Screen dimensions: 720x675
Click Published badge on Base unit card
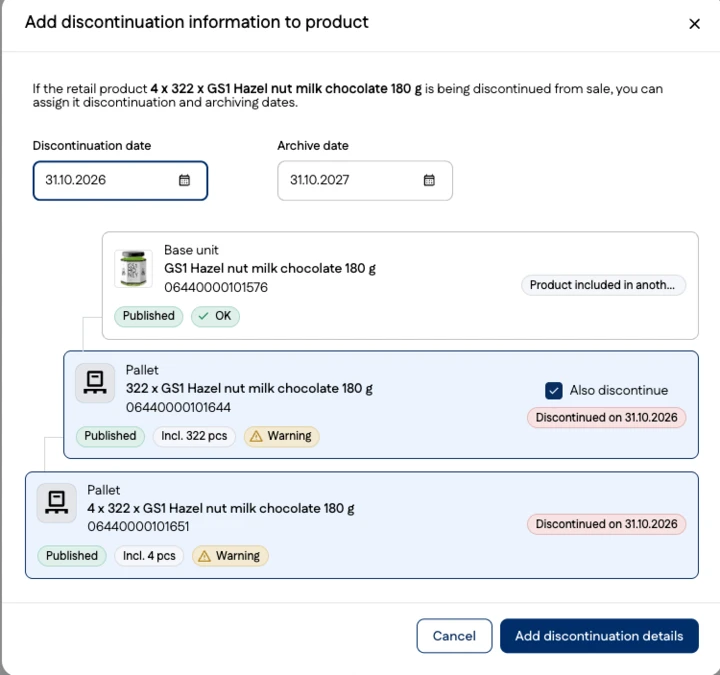[x=149, y=316]
